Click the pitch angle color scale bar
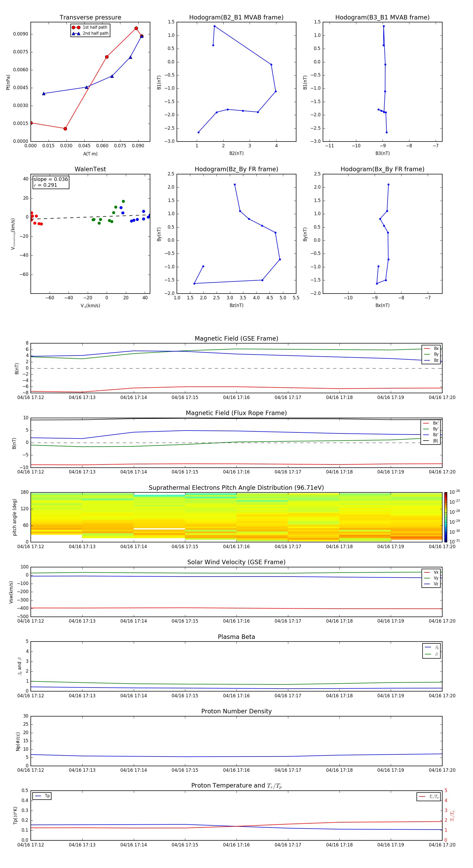 click(x=446, y=517)
